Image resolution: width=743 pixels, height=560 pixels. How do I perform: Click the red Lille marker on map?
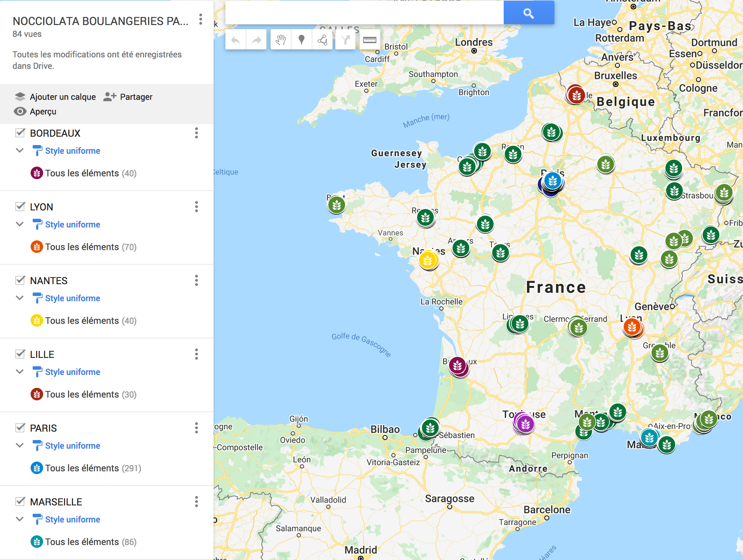pyautogui.click(x=576, y=95)
